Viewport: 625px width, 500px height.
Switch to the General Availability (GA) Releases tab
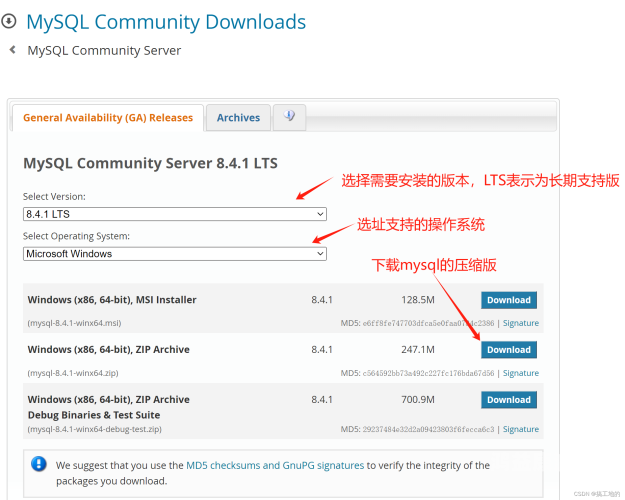[x=108, y=118]
